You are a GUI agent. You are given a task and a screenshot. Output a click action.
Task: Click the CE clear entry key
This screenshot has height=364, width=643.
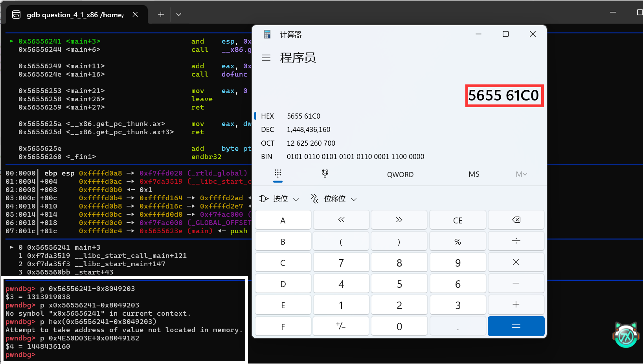click(458, 220)
